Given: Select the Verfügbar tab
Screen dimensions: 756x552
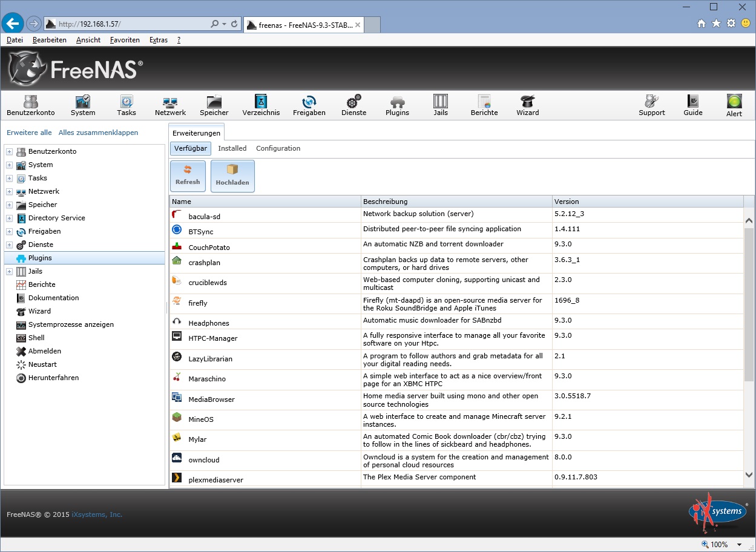Looking at the screenshot, I should coord(191,148).
